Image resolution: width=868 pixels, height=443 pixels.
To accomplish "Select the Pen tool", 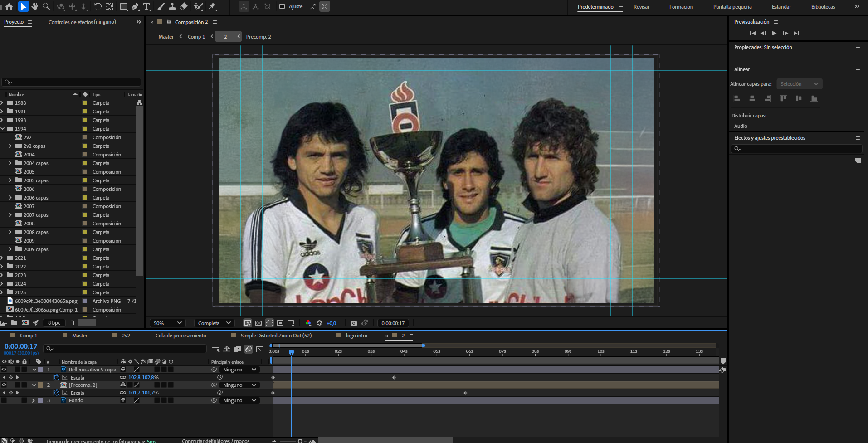I will tap(135, 6).
